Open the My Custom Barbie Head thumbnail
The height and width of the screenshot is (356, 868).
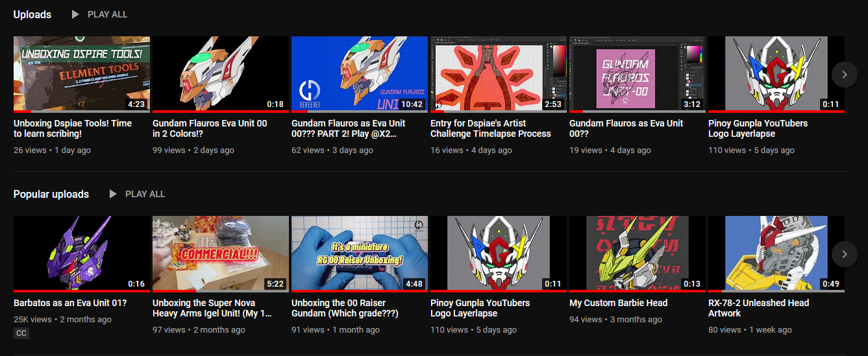(638, 254)
